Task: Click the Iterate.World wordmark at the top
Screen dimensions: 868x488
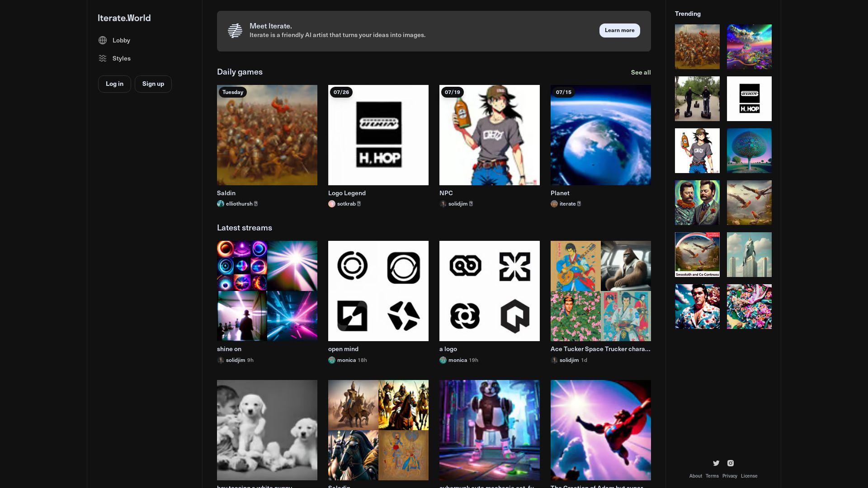Action: (x=124, y=18)
